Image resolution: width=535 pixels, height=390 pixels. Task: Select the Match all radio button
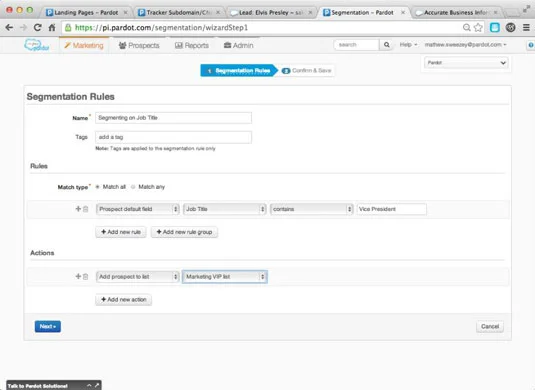point(97,187)
